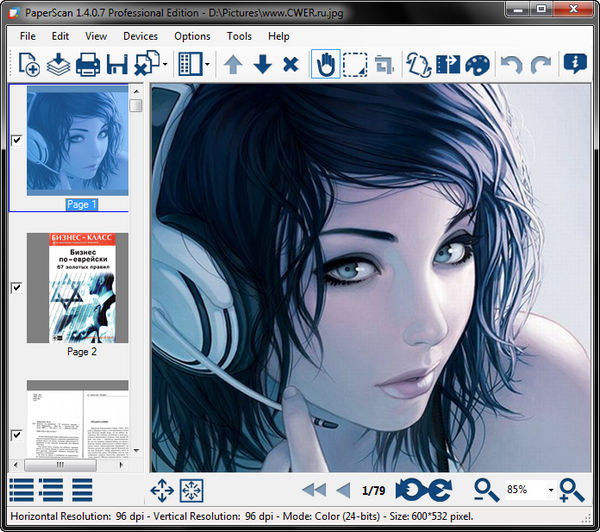600x532 pixels.
Task: Move page down with the arrow icon
Action: point(262,64)
